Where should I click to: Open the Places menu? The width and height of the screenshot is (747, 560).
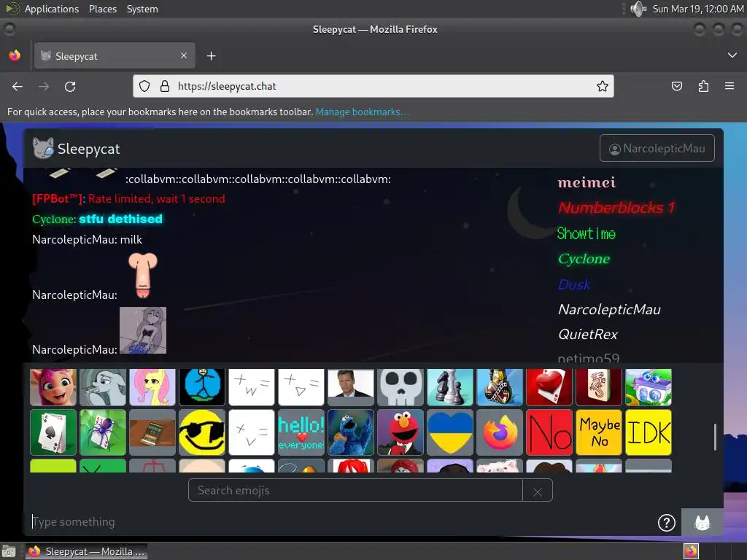(x=103, y=9)
